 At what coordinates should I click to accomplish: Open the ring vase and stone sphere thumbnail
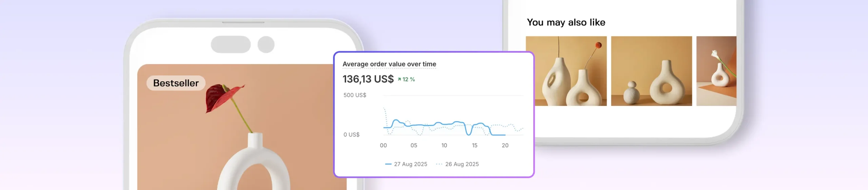tap(651, 71)
